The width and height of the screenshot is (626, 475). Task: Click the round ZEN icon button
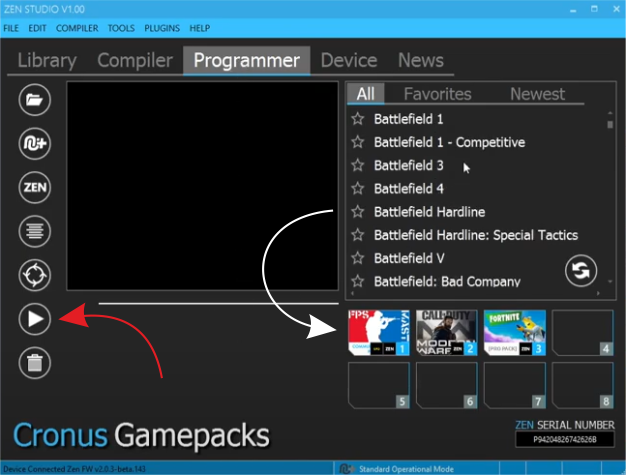click(x=35, y=187)
